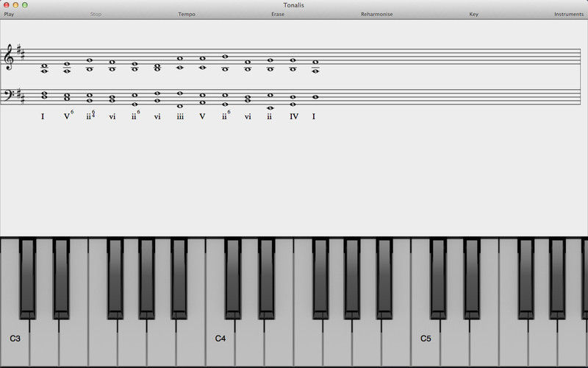Click Erase in the toolbar
This screenshot has width=588, height=368.
click(278, 14)
